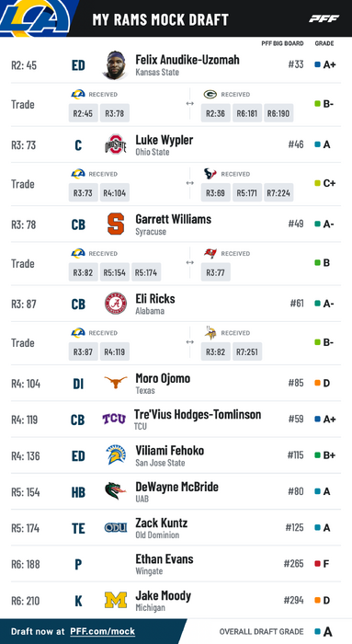Click the Ohio State logo
The image size is (352, 644).
115,144
